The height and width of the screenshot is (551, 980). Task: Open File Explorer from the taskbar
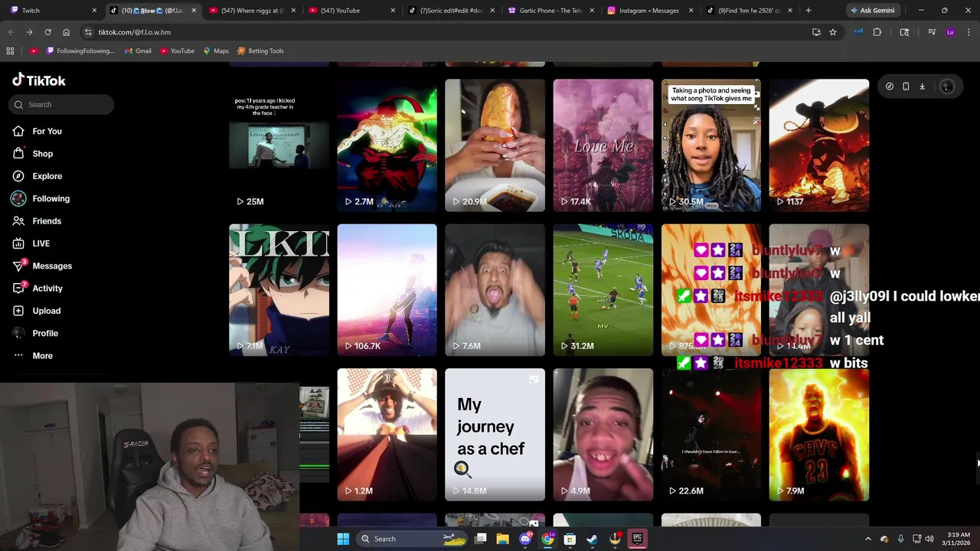[x=503, y=539]
